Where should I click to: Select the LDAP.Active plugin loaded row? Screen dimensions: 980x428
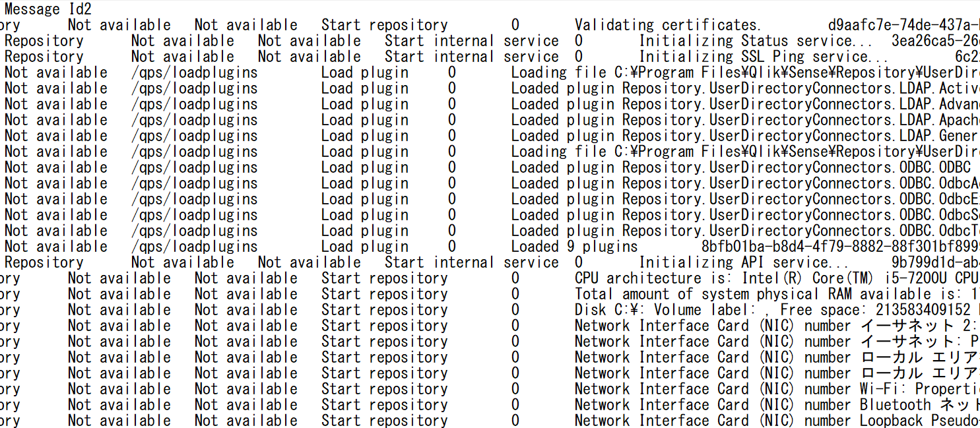[x=726, y=88]
